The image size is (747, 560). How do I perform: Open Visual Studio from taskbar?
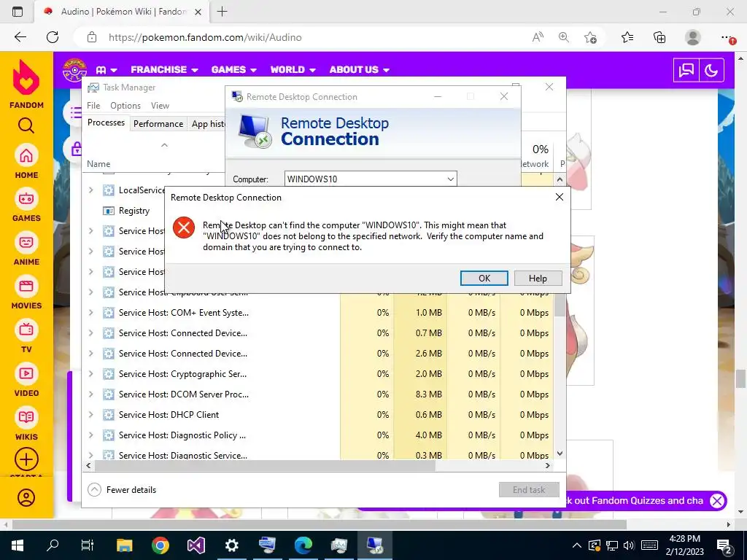[196, 545]
